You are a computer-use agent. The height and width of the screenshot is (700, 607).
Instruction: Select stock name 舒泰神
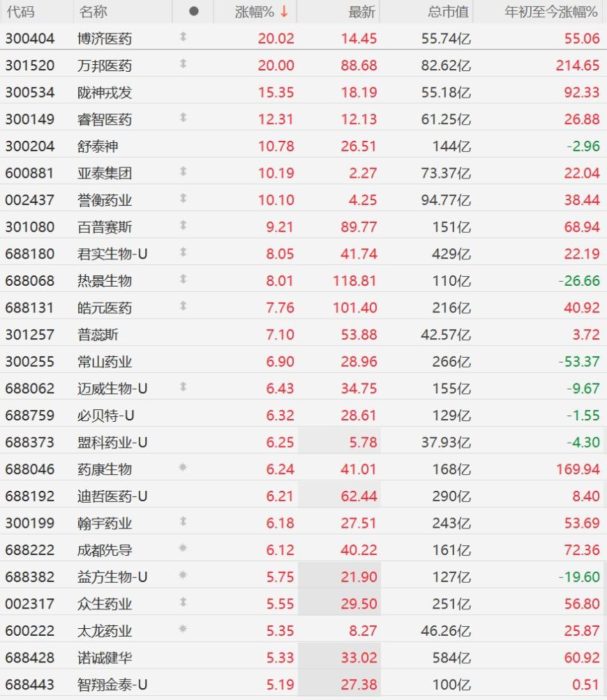coord(98,146)
